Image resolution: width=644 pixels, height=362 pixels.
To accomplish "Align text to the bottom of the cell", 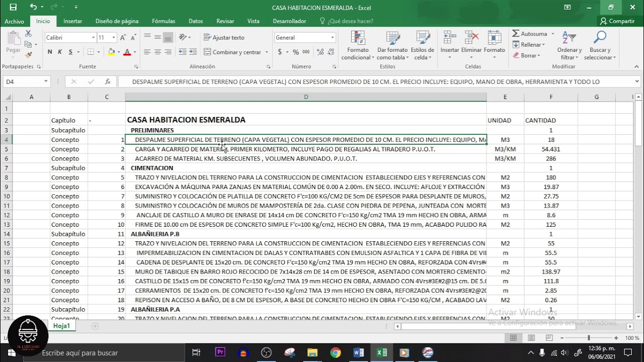I will [x=168, y=37].
